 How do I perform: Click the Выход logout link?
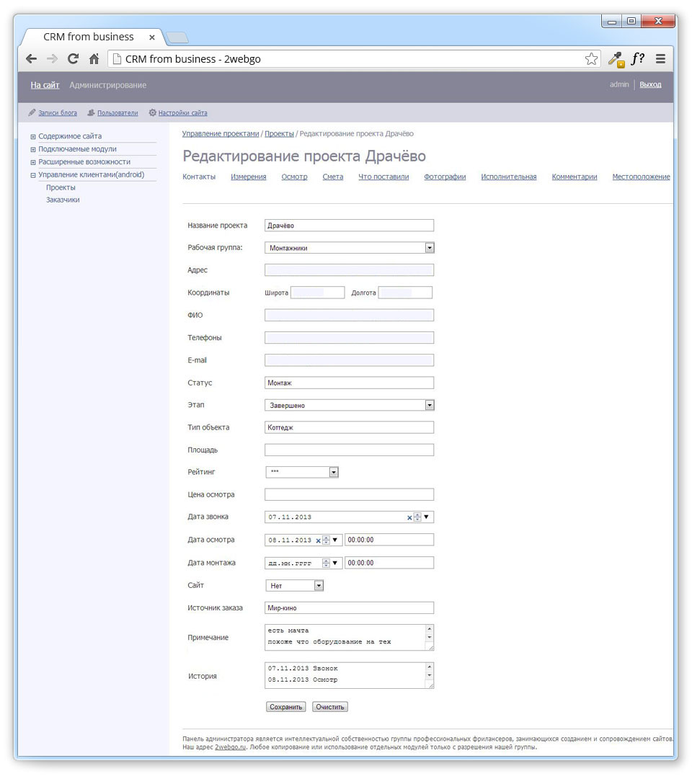[x=650, y=84]
